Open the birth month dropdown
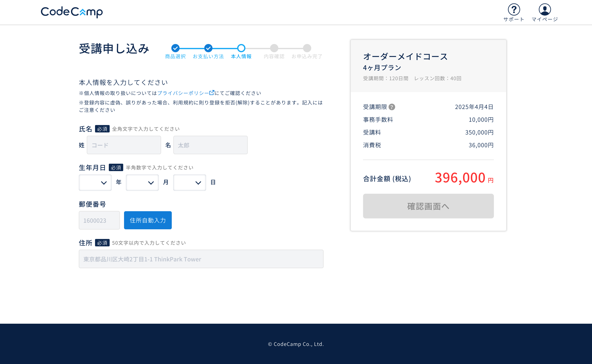 coord(142,182)
